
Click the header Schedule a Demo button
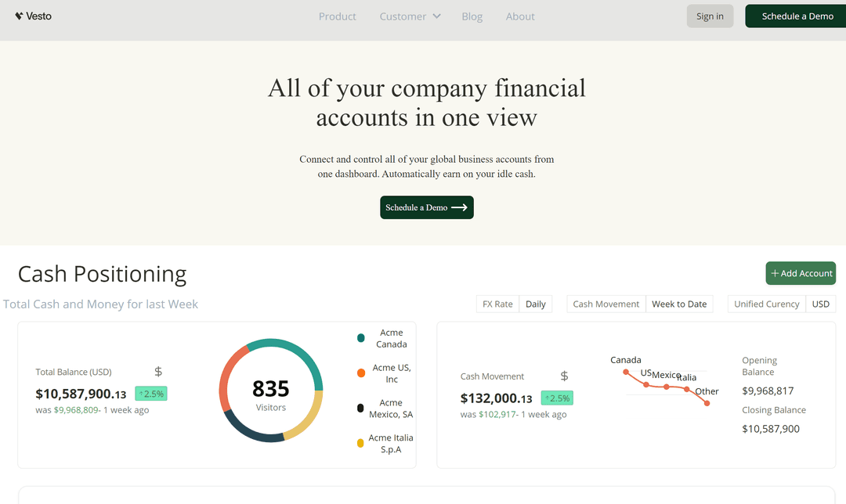[797, 16]
